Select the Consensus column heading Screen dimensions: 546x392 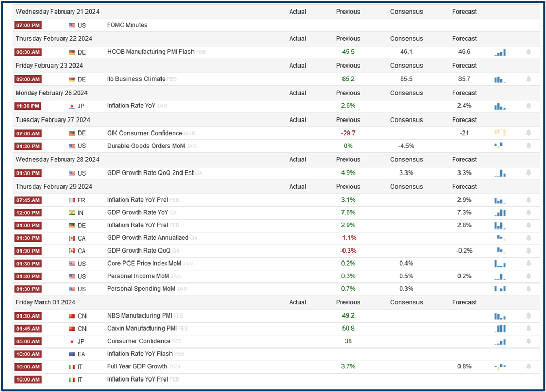[406, 12]
